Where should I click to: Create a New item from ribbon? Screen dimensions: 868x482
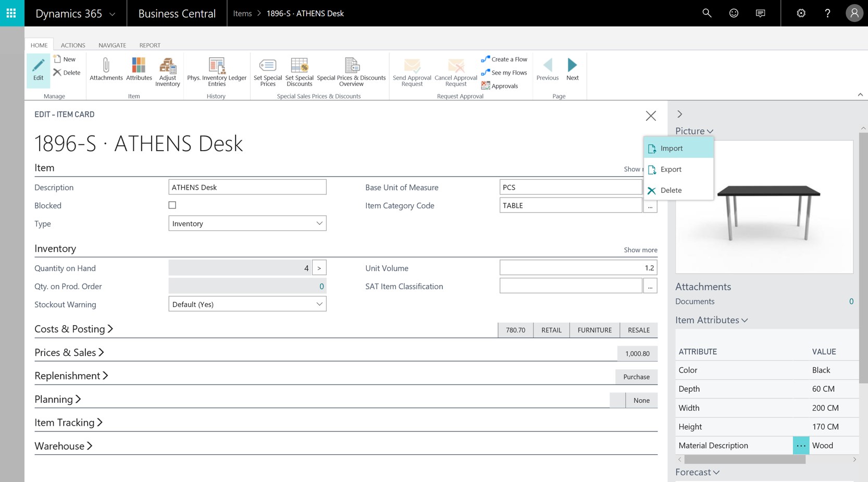65,59
